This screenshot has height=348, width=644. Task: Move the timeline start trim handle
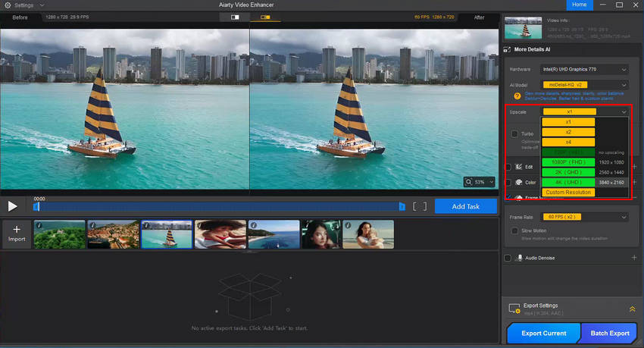tap(36, 206)
